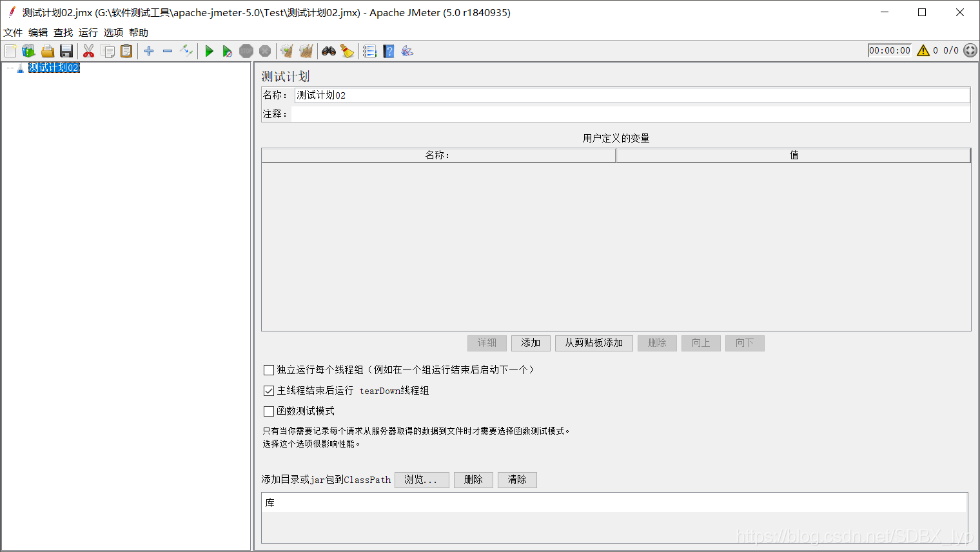Click the 库 list header
Screen dimensions: 980x552
coord(614,503)
